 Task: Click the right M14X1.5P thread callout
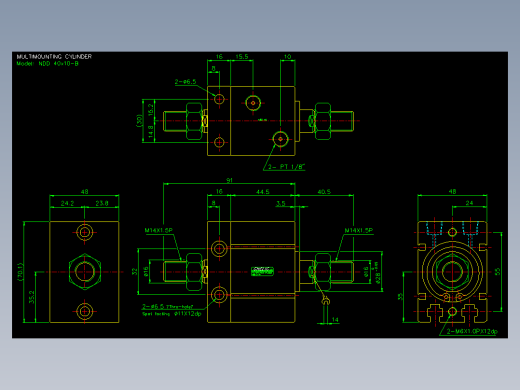(x=359, y=230)
